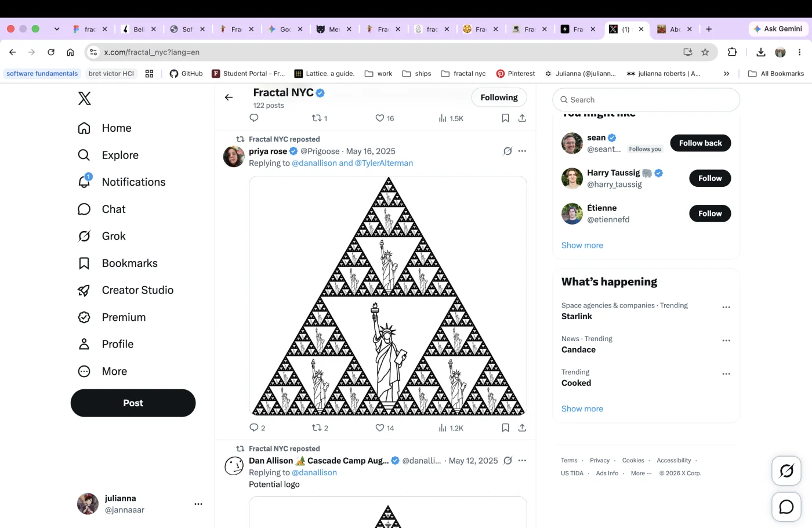Open Chrome downloads icon
This screenshot has height=528, width=812.
[761, 52]
